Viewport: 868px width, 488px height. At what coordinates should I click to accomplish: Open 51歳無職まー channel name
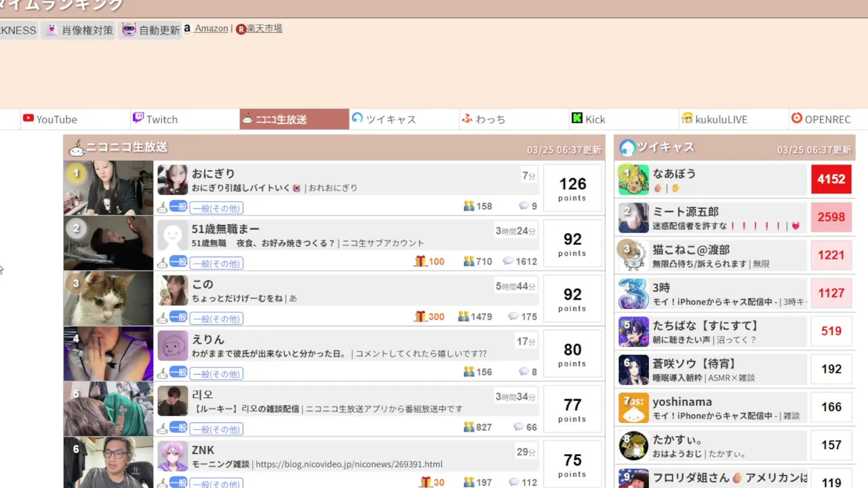tap(225, 229)
